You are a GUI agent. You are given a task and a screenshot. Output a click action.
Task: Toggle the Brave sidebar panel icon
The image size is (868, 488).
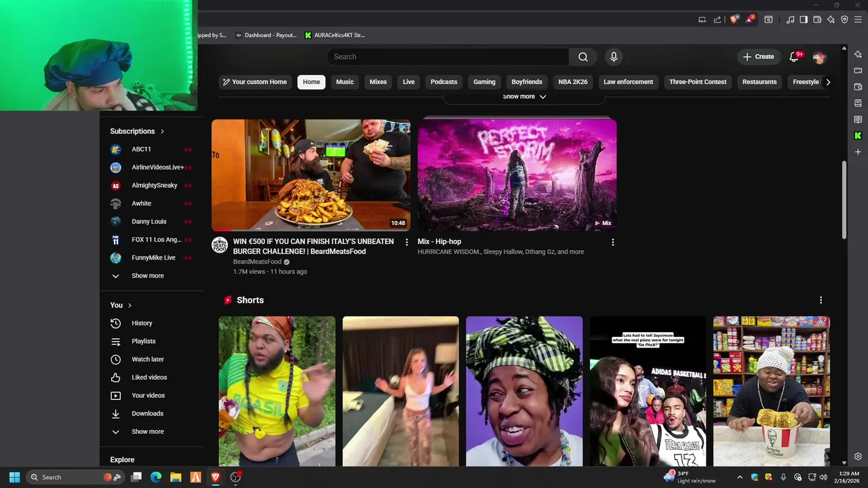pos(804,20)
